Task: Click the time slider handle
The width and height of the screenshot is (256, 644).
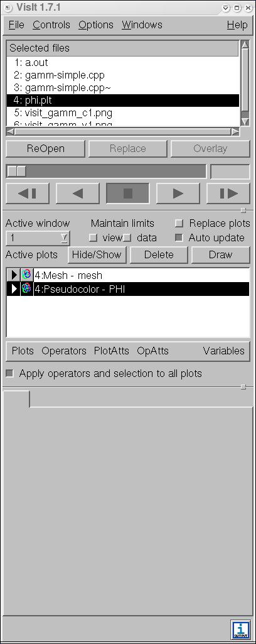Action: coord(16,172)
